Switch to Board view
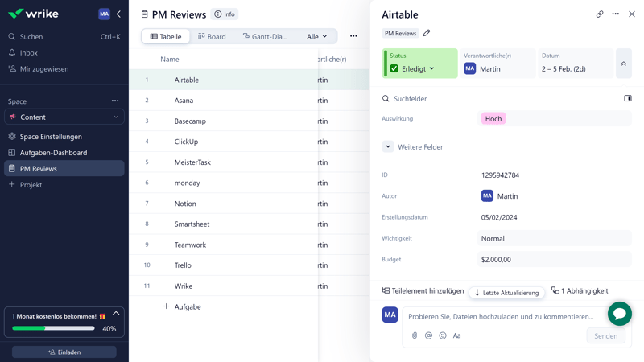This screenshot has height=362, width=644. point(212,36)
